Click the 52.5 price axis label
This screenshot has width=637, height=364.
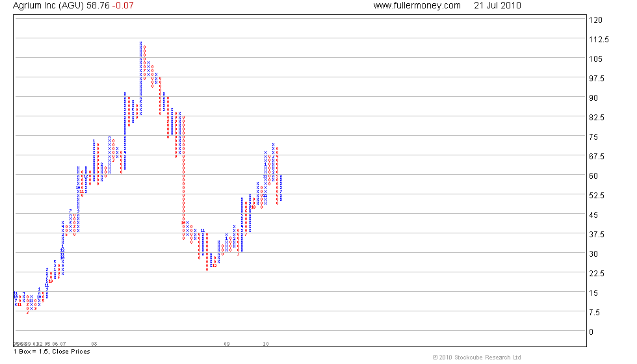click(597, 196)
